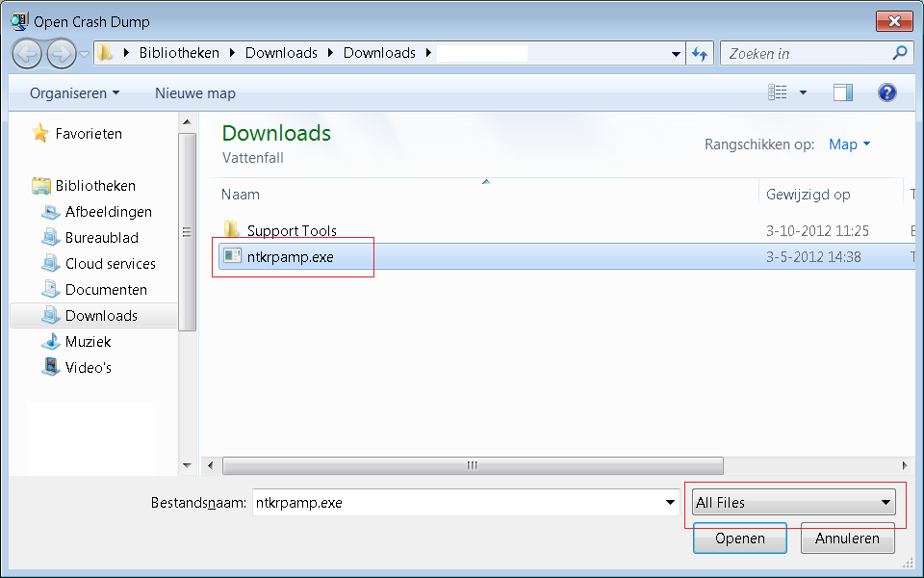Screen dimensions: 924x578
Task: Click the refresh icon beside address bar
Action: point(700,54)
